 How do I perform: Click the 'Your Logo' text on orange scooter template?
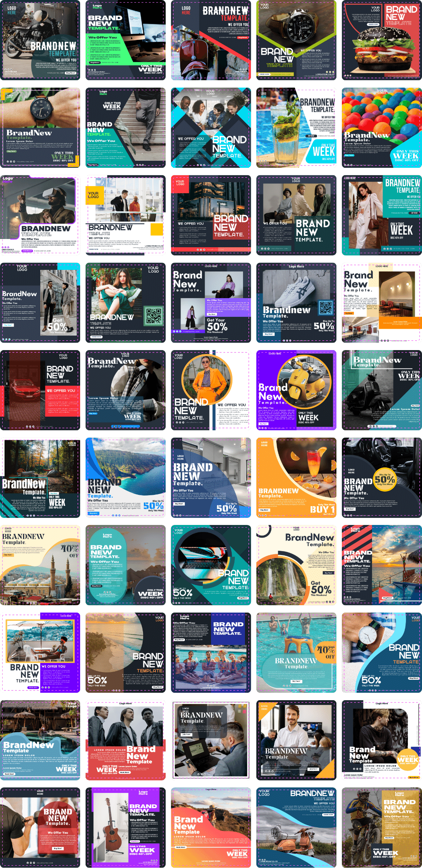tap(264, 793)
